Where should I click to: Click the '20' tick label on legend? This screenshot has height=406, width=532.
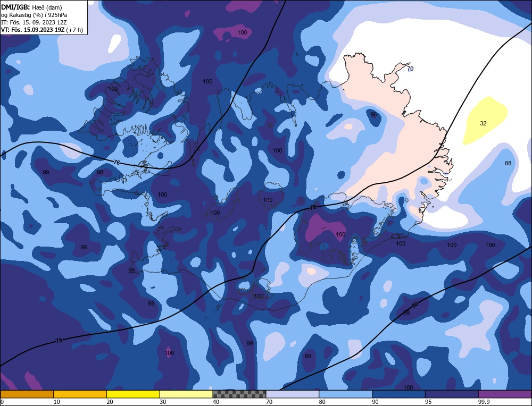pyautogui.click(x=110, y=402)
